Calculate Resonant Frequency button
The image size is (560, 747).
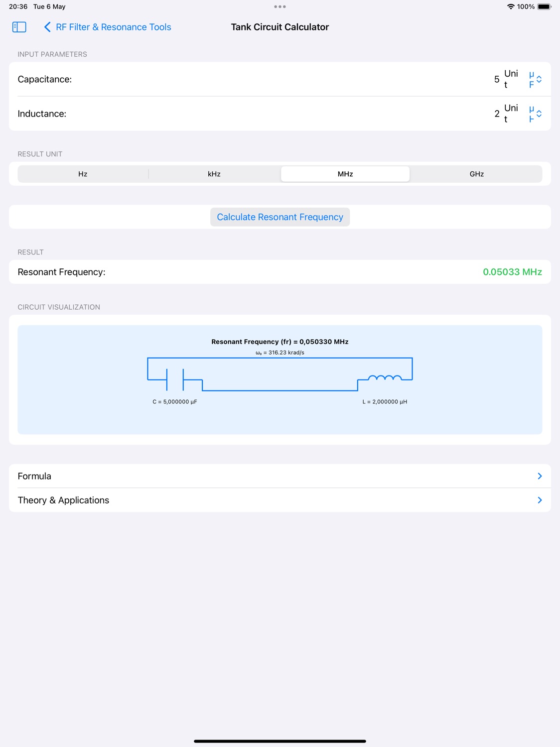(x=280, y=217)
